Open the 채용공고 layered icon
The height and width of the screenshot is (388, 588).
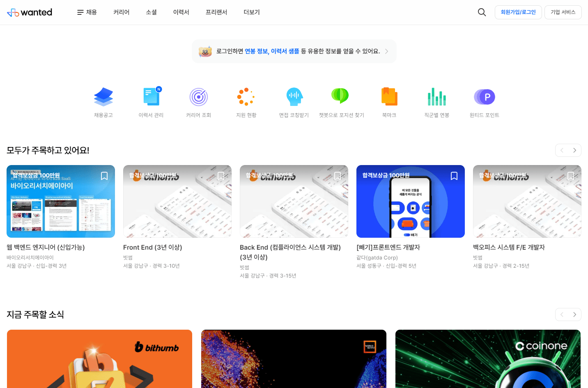tap(103, 97)
